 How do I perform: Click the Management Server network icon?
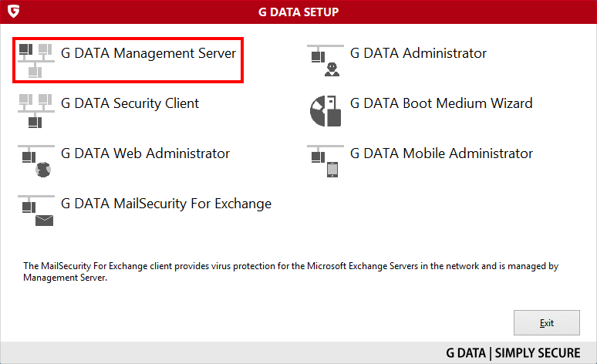coord(36,61)
